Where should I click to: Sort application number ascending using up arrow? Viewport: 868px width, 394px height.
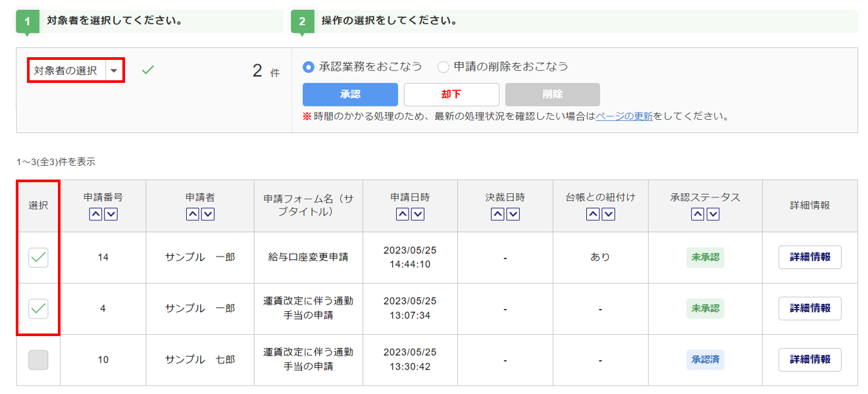[x=95, y=214]
